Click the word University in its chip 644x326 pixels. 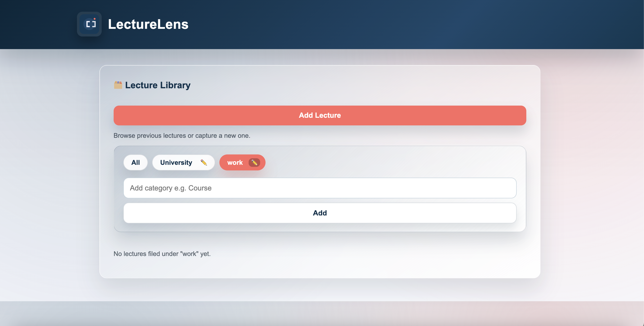click(176, 162)
